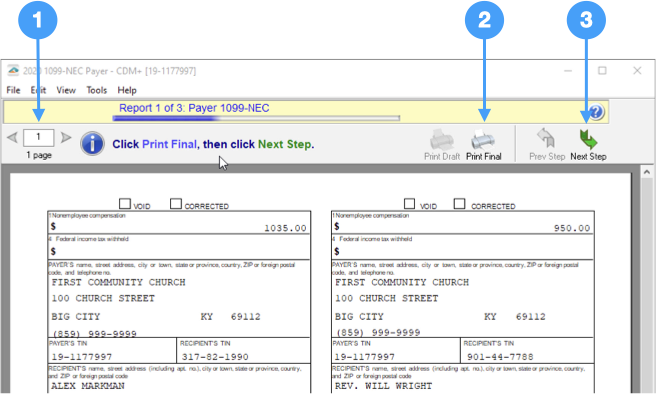Check the CORRECTED box on right form

459,204
